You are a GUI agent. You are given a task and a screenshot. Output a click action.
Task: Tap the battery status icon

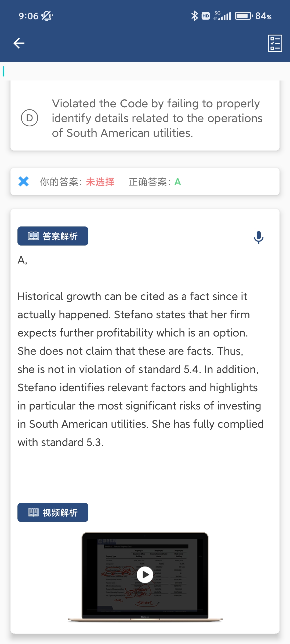(244, 16)
